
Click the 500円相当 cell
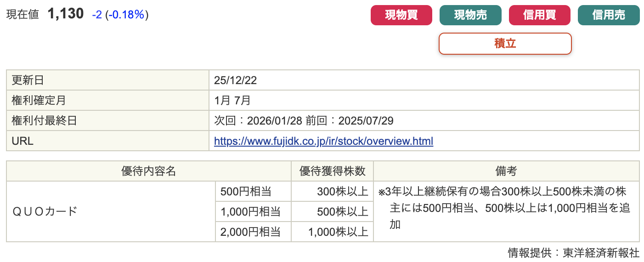(x=249, y=191)
